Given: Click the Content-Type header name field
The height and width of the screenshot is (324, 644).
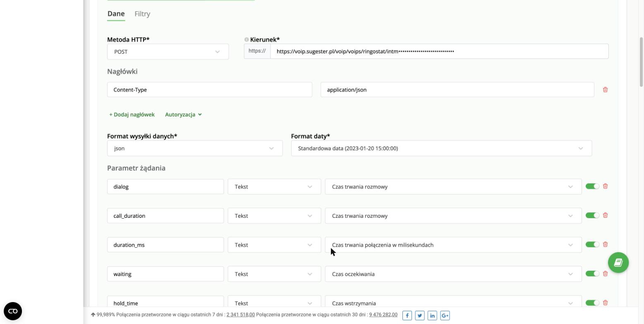Looking at the screenshot, I should pos(210,90).
